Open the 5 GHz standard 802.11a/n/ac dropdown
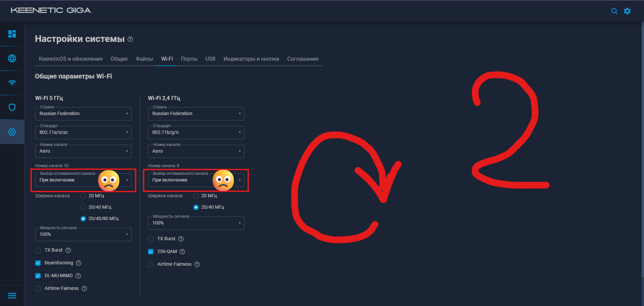Image resolution: width=644 pixels, height=306 pixels. coord(83,133)
